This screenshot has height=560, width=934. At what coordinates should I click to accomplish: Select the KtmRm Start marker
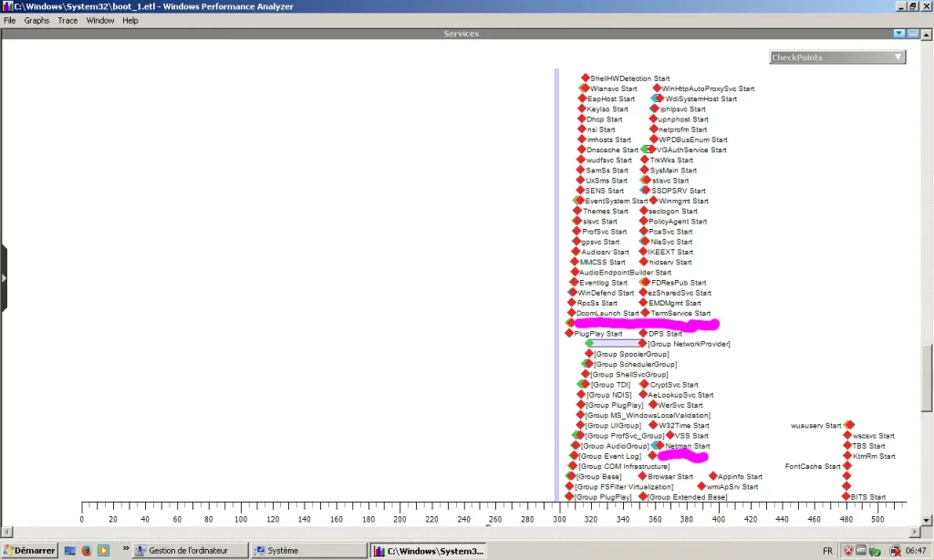[847, 456]
